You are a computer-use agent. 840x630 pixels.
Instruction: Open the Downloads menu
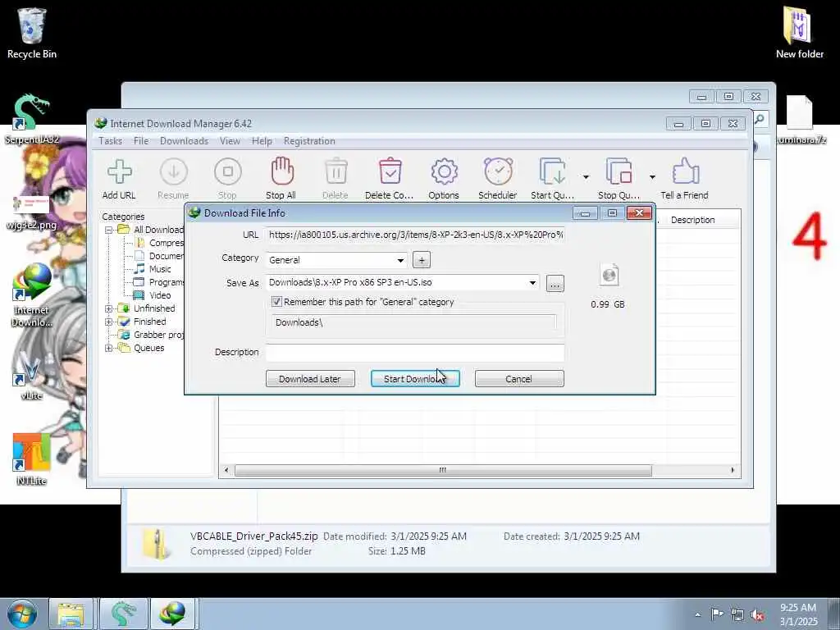184,141
